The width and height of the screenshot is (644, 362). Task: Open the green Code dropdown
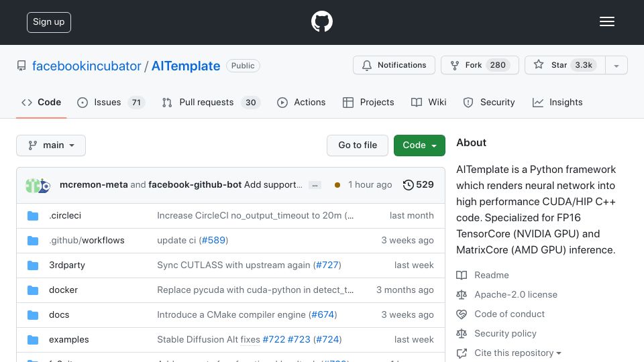click(419, 145)
